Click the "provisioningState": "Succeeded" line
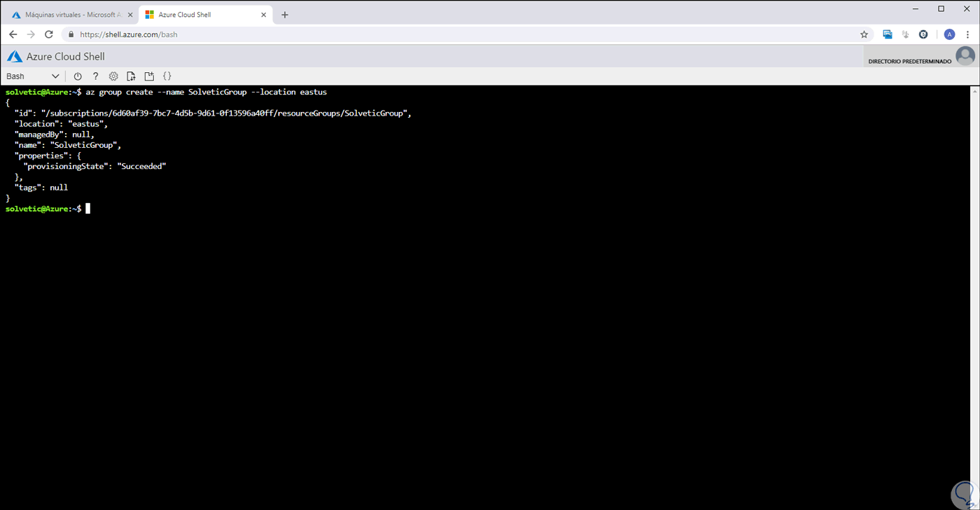 (x=94, y=166)
